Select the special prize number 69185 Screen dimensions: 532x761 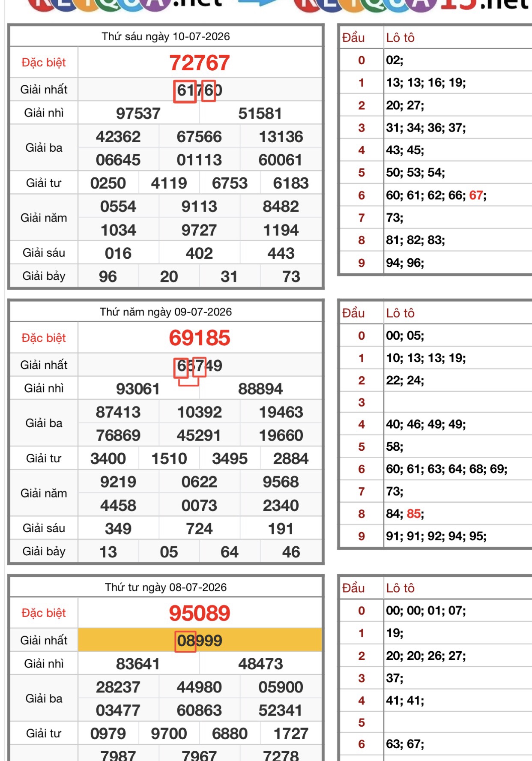tap(200, 338)
